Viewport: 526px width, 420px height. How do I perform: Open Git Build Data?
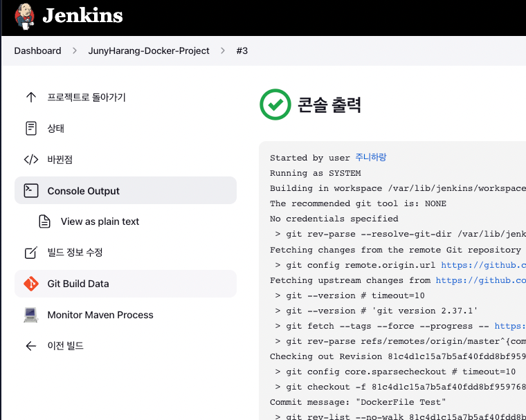point(125,284)
